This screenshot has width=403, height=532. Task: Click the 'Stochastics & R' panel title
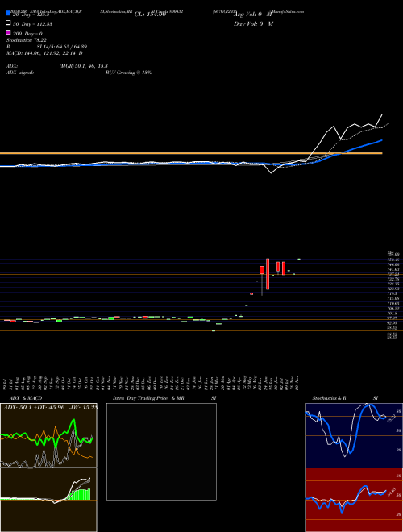[x=330, y=398]
